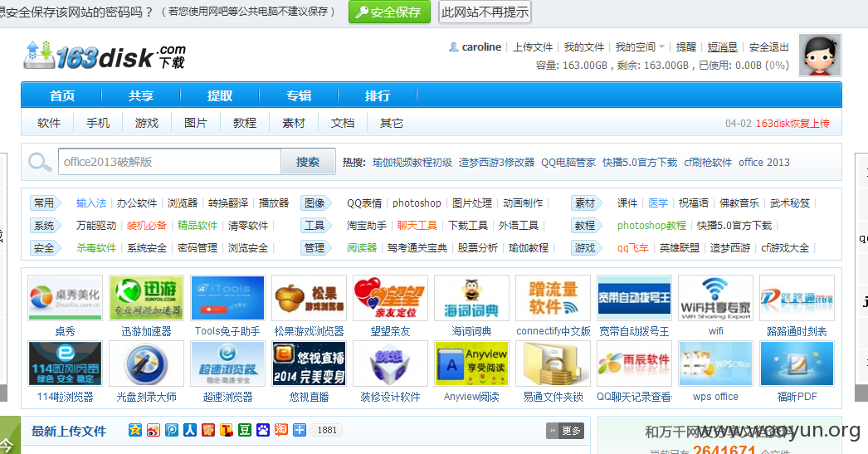Select 文档 category in sub-navigation

pos(343,123)
